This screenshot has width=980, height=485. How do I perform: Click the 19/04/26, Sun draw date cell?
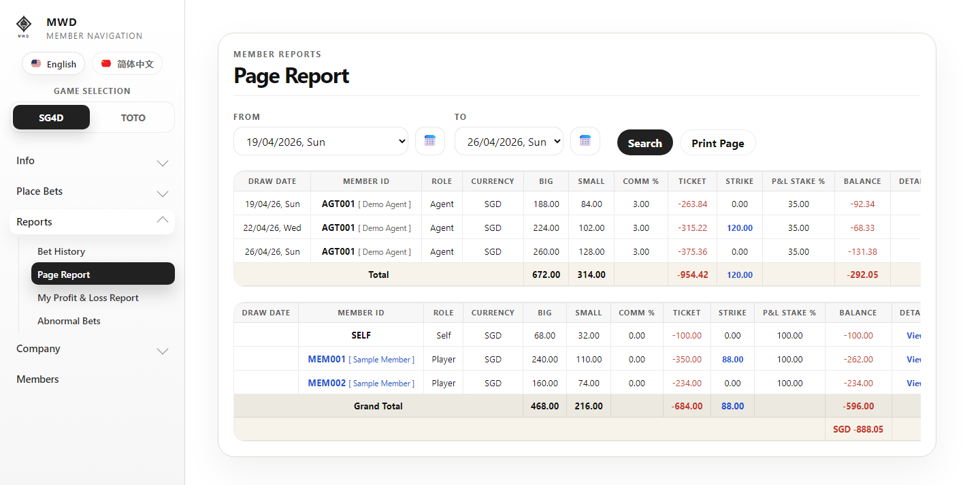point(272,204)
